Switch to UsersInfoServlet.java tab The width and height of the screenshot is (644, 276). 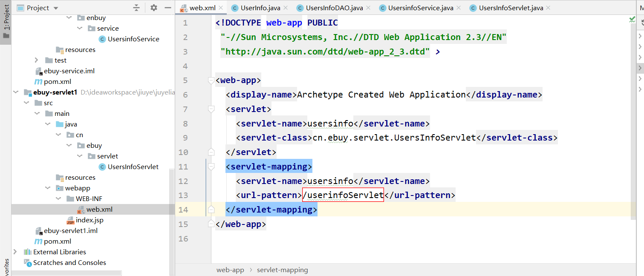click(511, 8)
